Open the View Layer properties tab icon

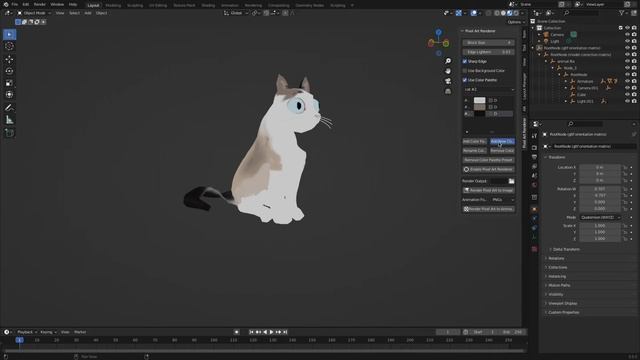click(x=534, y=167)
